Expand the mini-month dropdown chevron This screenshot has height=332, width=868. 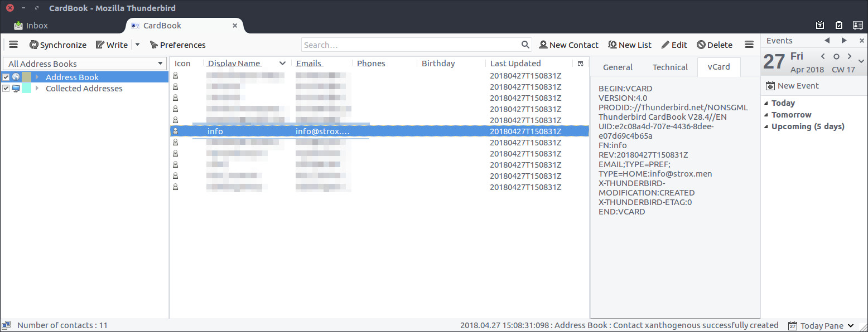pyautogui.click(x=861, y=61)
